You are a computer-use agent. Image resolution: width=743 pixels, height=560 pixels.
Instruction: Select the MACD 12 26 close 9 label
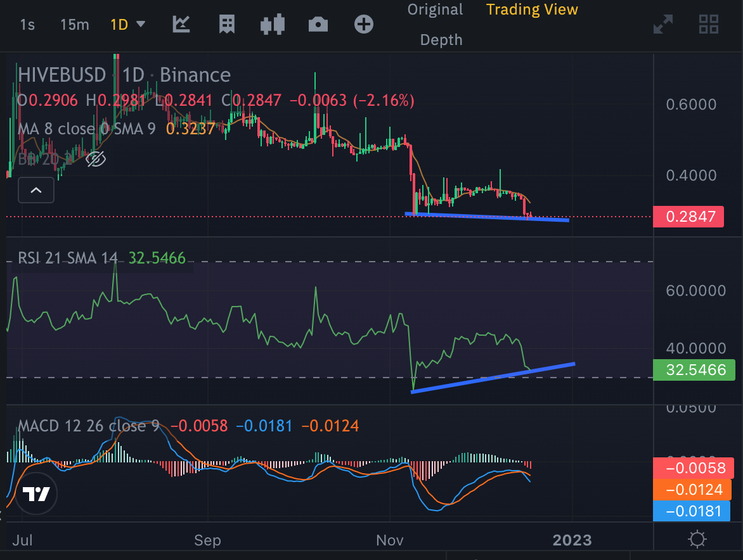coord(88,426)
